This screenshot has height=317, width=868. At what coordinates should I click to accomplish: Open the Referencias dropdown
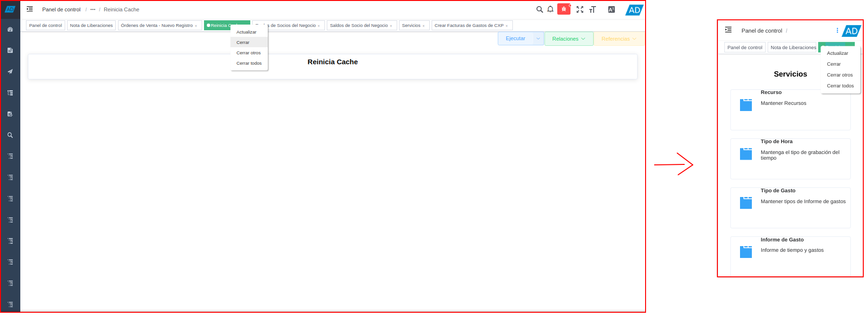click(x=619, y=39)
